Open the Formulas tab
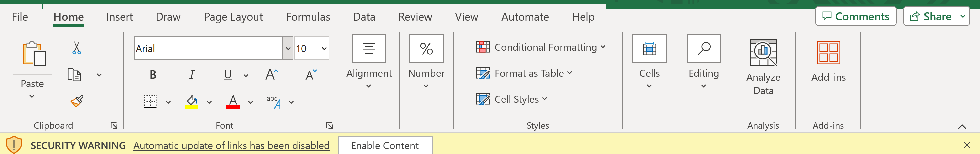The height and width of the screenshot is (154, 980). 308,17
